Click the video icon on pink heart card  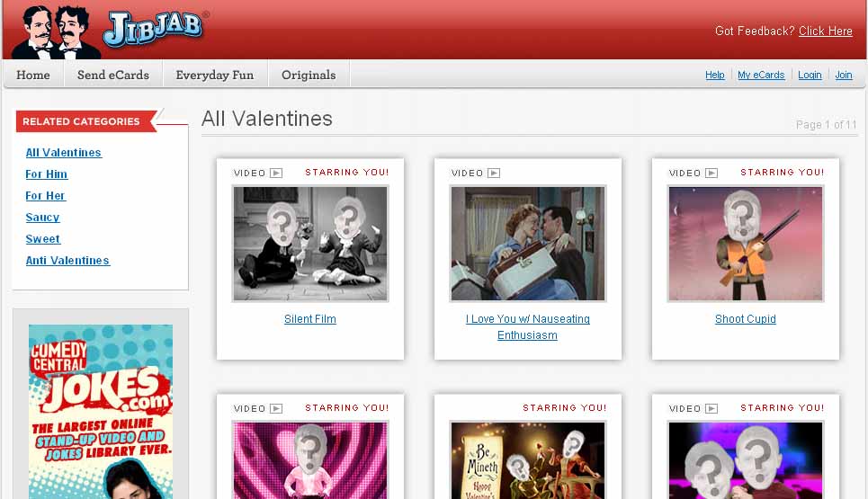[x=276, y=409]
